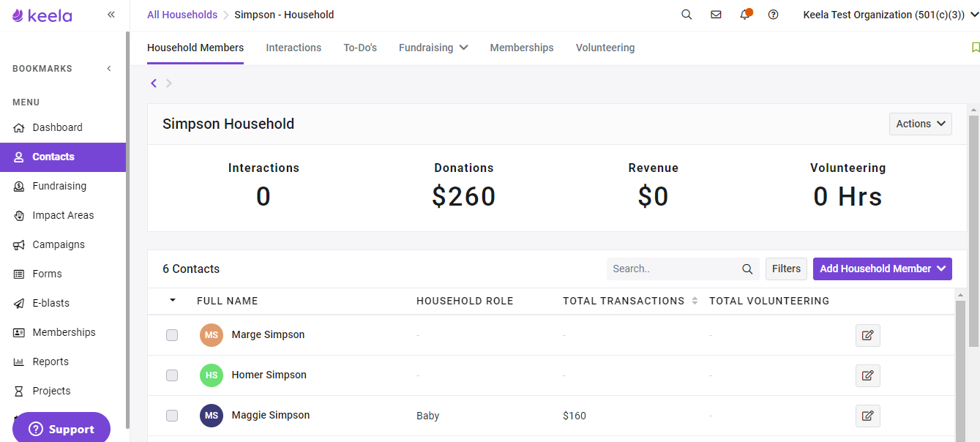This screenshot has width=980, height=442.
Task: Click the Fundraising sidebar icon
Action: tap(19, 186)
